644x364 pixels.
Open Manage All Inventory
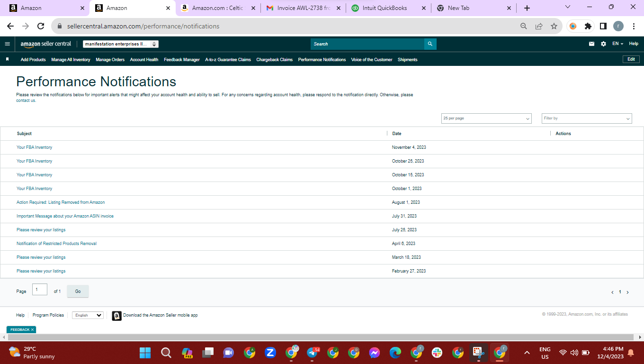[x=71, y=60]
